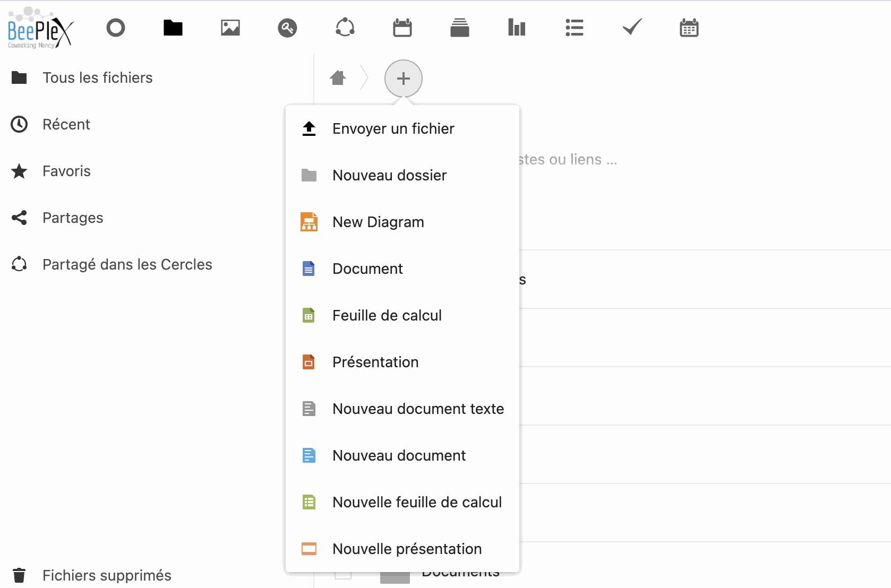891x588 pixels.
Task: Open the Photos app icon
Action: click(230, 28)
